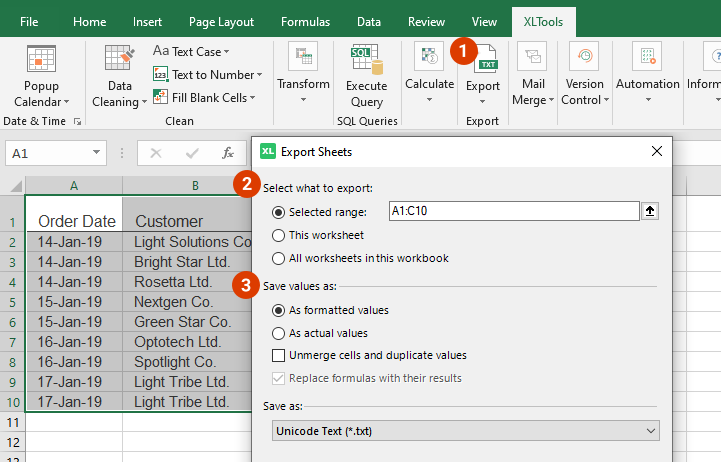Screen dimensions: 721x462
Task: Select the Selected range radio option
Action: pos(278,212)
